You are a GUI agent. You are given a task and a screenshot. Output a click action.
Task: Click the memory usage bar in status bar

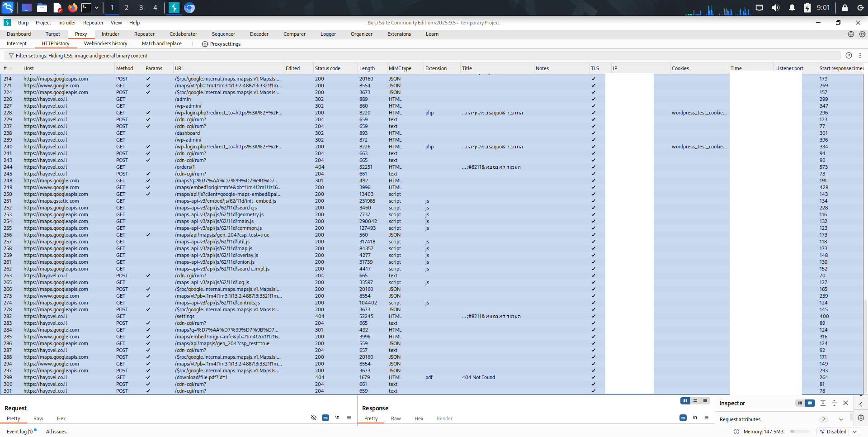tap(799, 432)
